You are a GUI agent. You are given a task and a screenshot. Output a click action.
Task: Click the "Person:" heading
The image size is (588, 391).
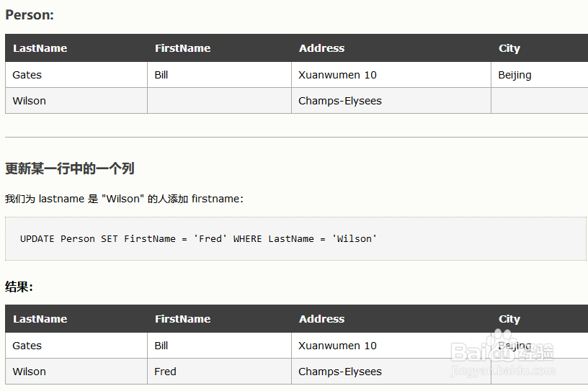click(30, 14)
